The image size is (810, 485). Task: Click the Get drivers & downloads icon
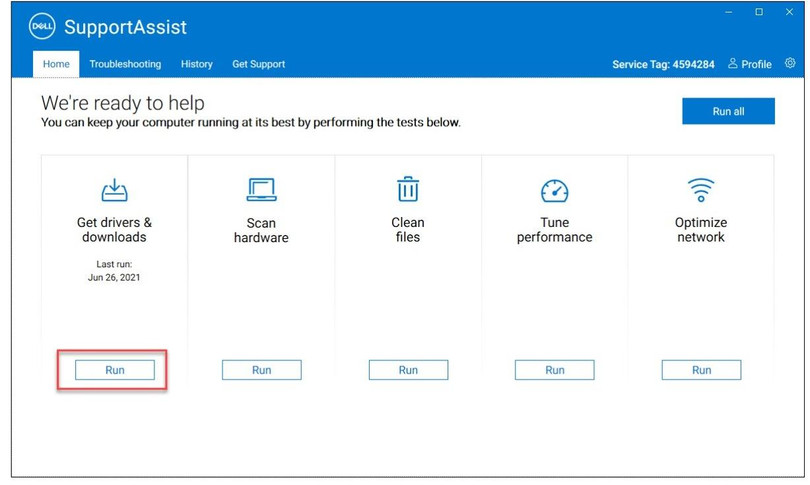pos(115,190)
